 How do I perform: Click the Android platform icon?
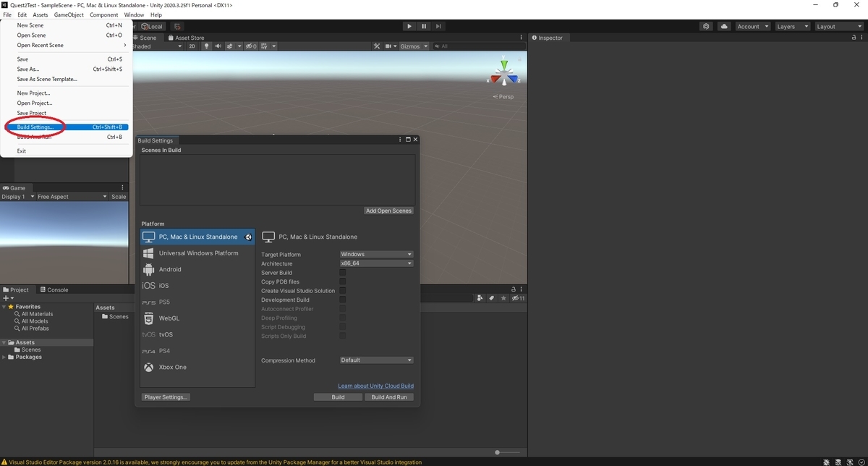point(148,269)
